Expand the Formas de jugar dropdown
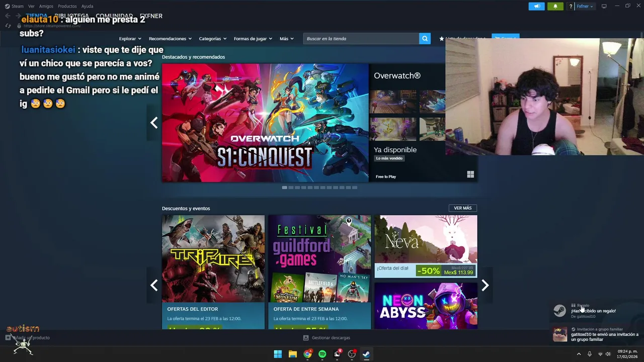644x362 pixels. coord(253,38)
